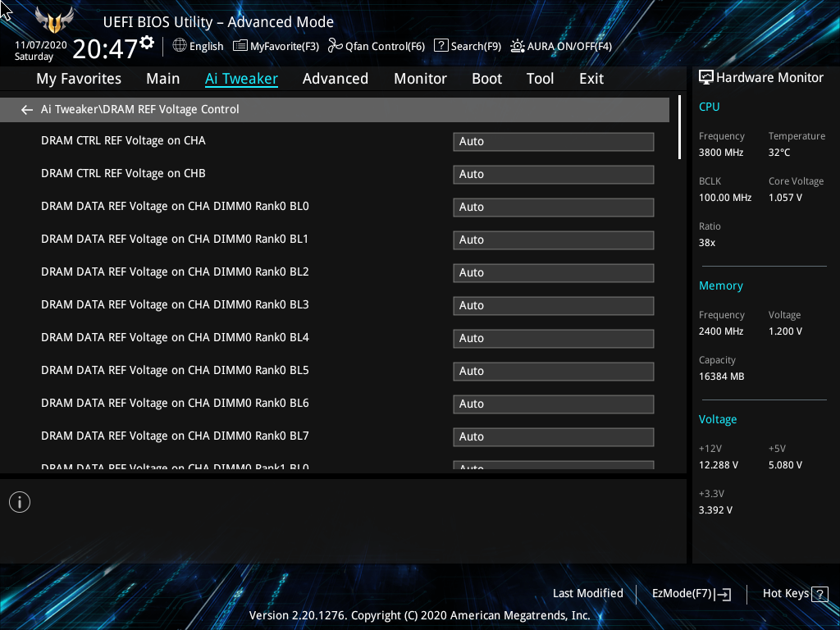Select the Ai Tweaker tab
840x630 pixels.
[x=241, y=79]
